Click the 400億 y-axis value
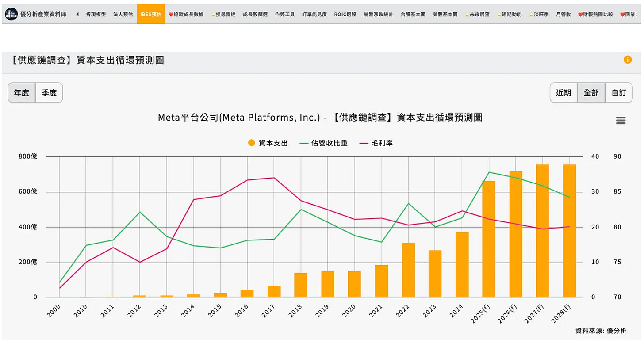Viewport: 644px width, 343px height. tap(28, 227)
